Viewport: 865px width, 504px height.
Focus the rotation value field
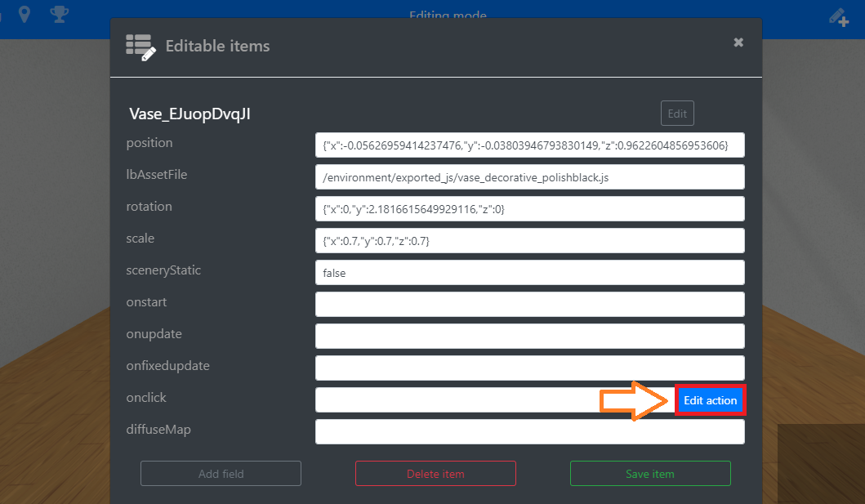point(529,209)
